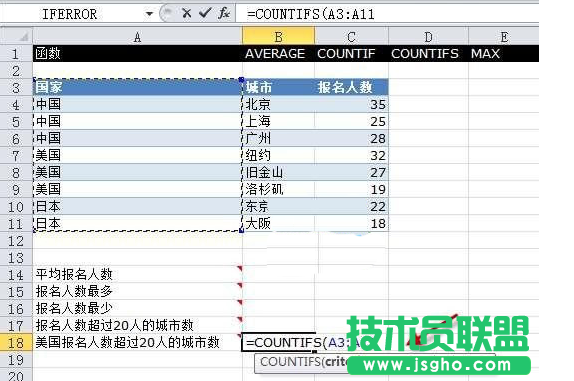Click the 广州 cell
Viewport: 574px width, 381px height.
278,138
